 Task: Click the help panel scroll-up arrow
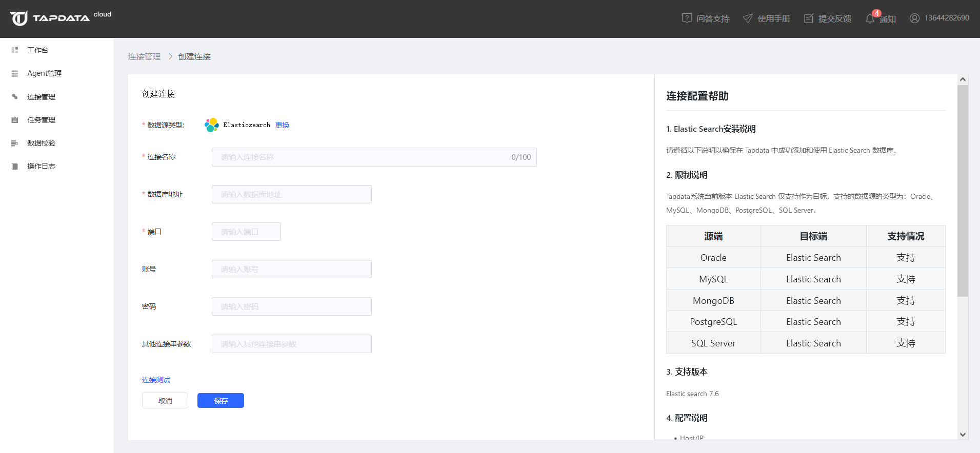pos(963,79)
